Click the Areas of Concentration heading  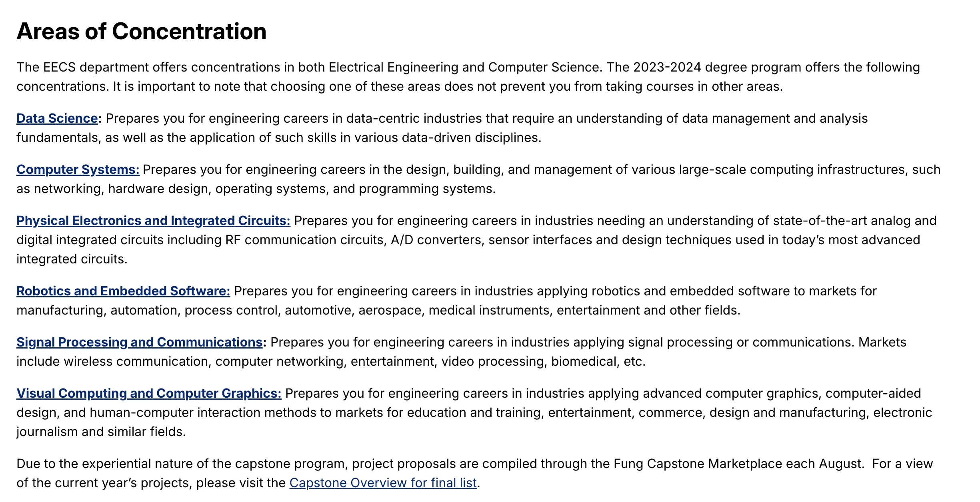point(141,32)
